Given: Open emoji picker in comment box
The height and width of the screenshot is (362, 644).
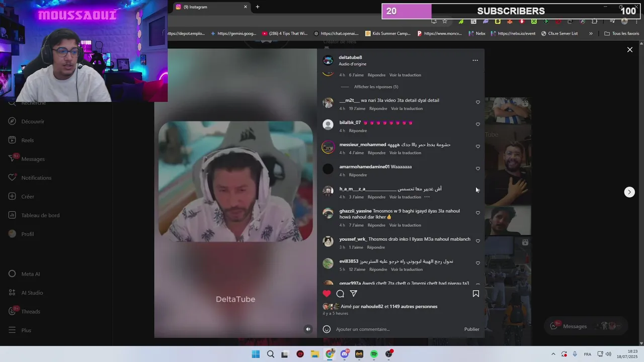Looking at the screenshot, I should pos(327,329).
